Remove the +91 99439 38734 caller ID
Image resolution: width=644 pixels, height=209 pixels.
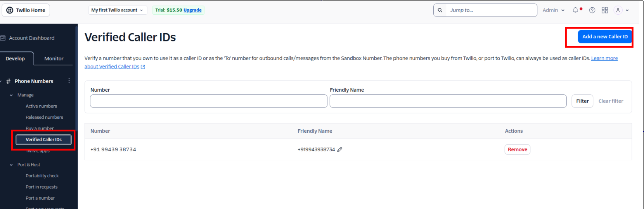(517, 149)
